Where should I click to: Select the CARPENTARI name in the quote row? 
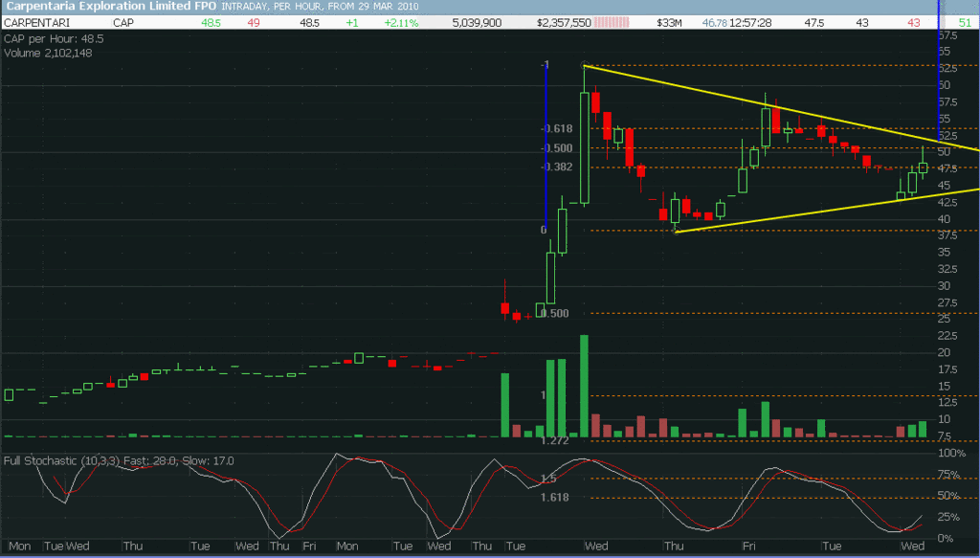click(37, 23)
